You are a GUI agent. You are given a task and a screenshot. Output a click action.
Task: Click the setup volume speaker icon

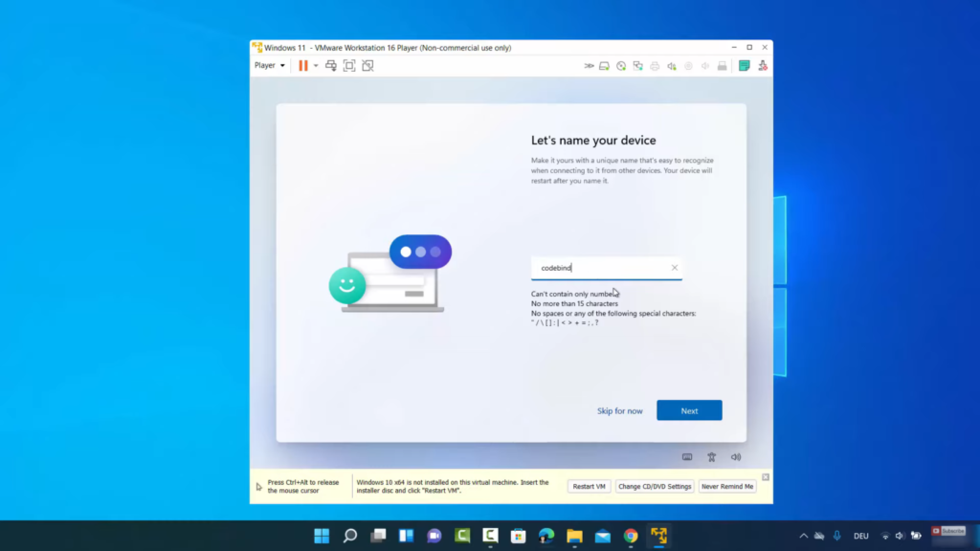(x=736, y=457)
